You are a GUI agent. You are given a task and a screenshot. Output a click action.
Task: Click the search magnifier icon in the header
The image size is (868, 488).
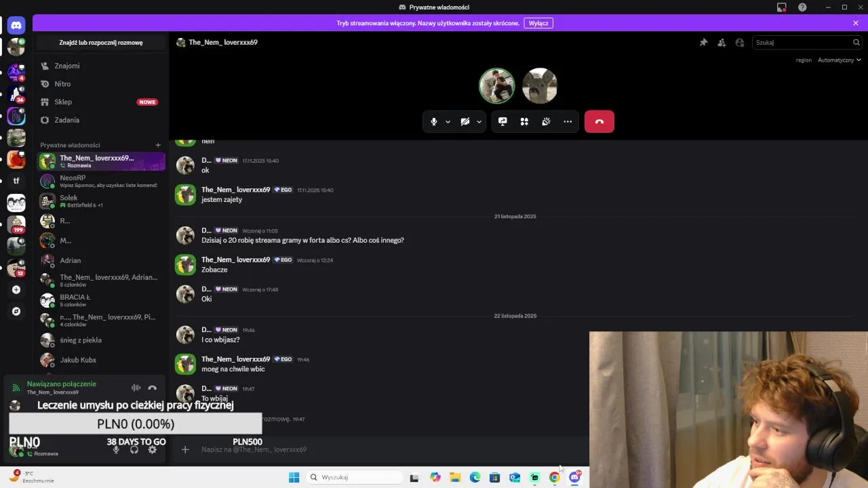[856, 42]
